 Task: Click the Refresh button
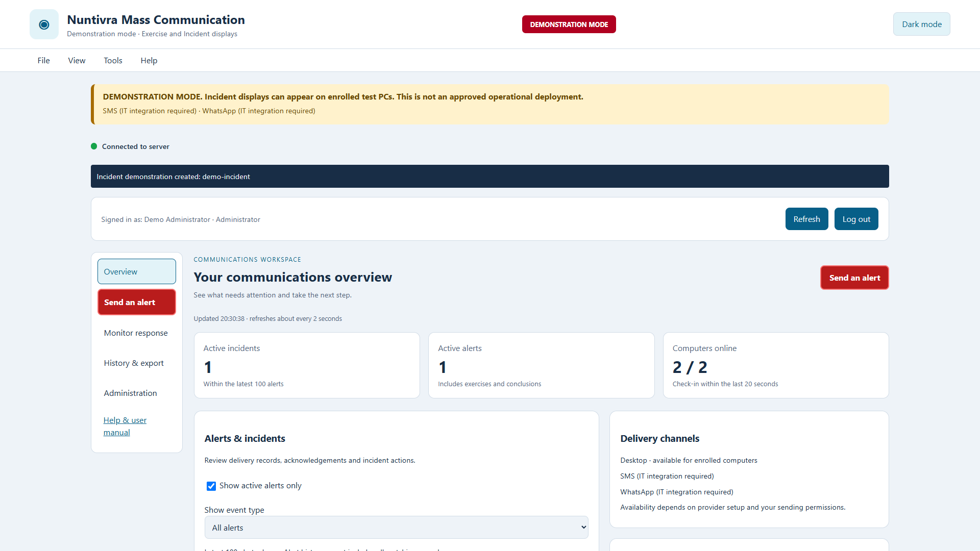(806, 219)
